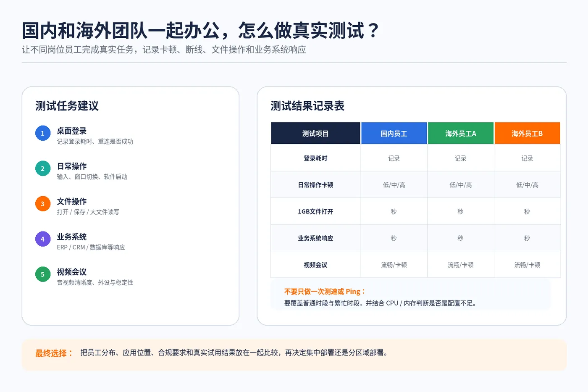Screen dimensions: 588x392
Task: Select the 低/中/高 cell under 海外员工B
Action: click(527, 184)
